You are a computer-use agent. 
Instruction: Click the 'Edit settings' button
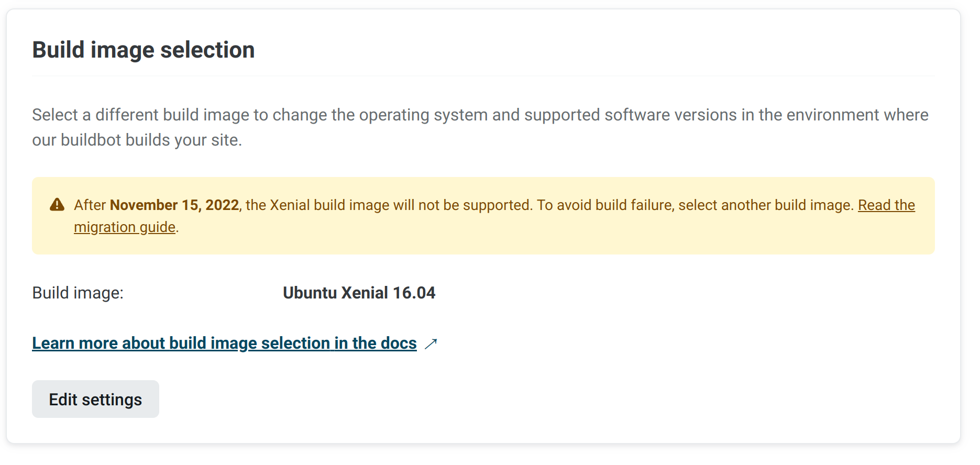coord(95,398)
